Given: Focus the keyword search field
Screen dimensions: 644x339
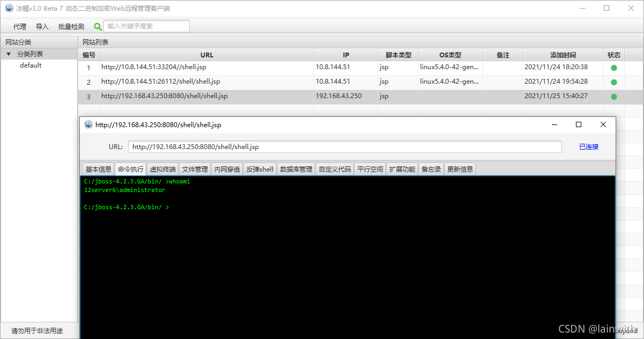Looking at the screenshot, I should 146,26.
